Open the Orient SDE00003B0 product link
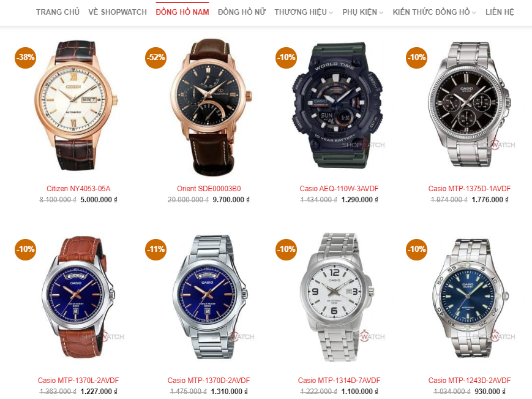The width and height of the screenshot is (532, 399). click(x=209, y=188)
